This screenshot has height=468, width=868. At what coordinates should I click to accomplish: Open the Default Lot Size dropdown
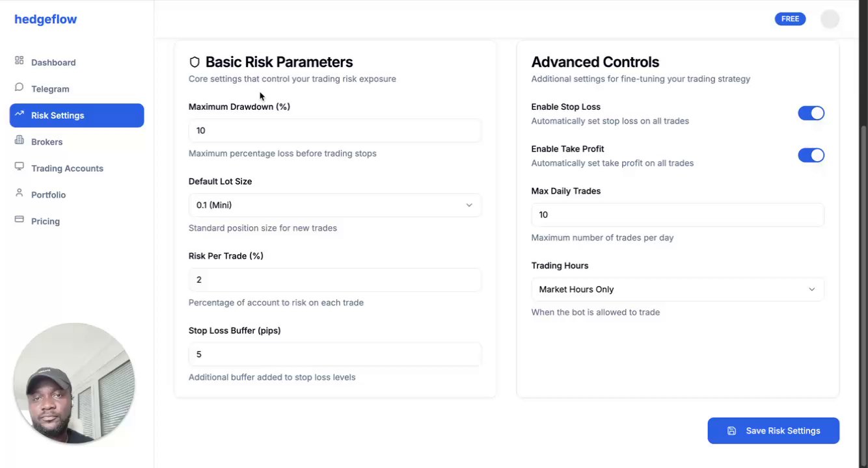point(334,205)
